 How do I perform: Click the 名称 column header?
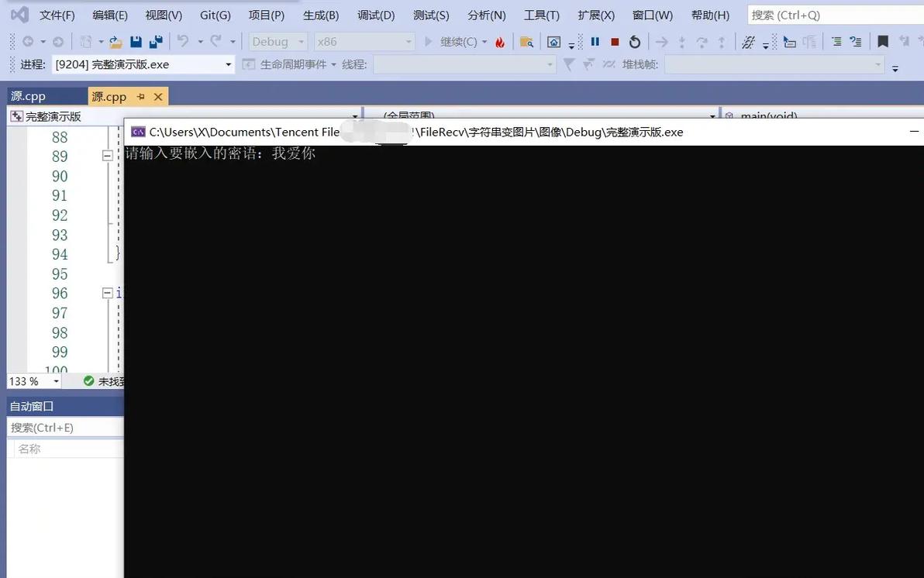pos(29,449)
